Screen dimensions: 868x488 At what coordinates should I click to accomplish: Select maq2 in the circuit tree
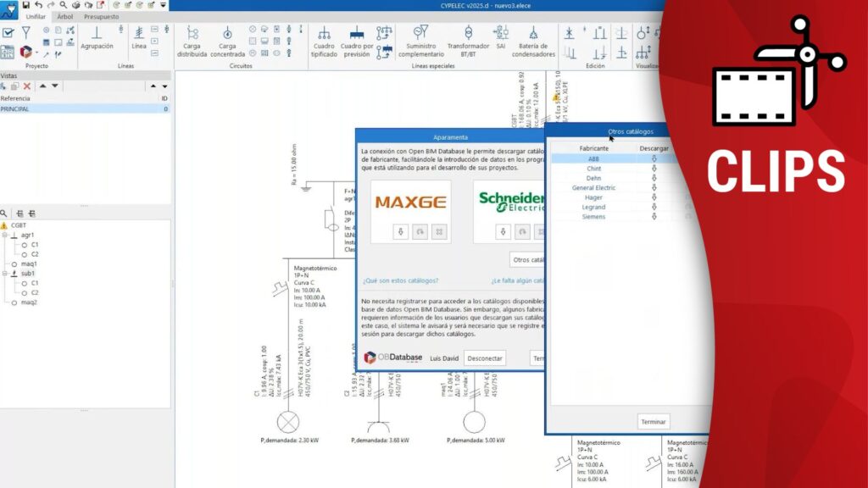(29, 302)
